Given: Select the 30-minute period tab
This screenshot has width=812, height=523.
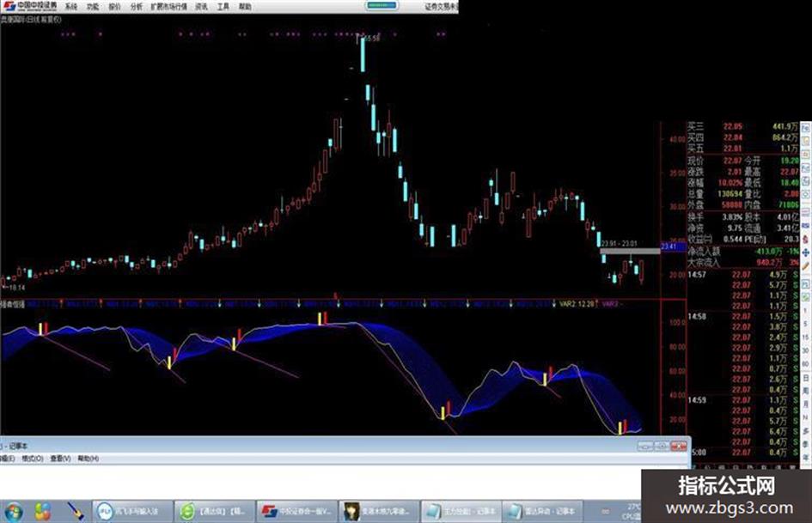Looking at the screenshot, I should 806,351.
